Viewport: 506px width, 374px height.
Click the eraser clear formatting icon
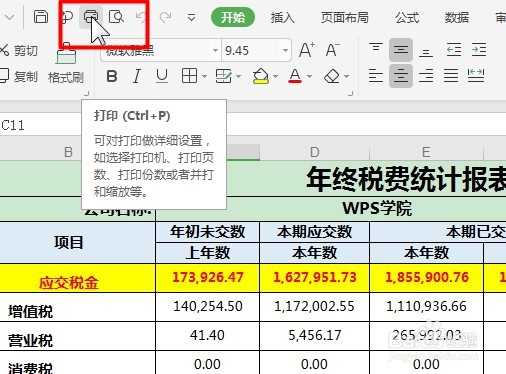pyautogui.click(x=332, y=76)
